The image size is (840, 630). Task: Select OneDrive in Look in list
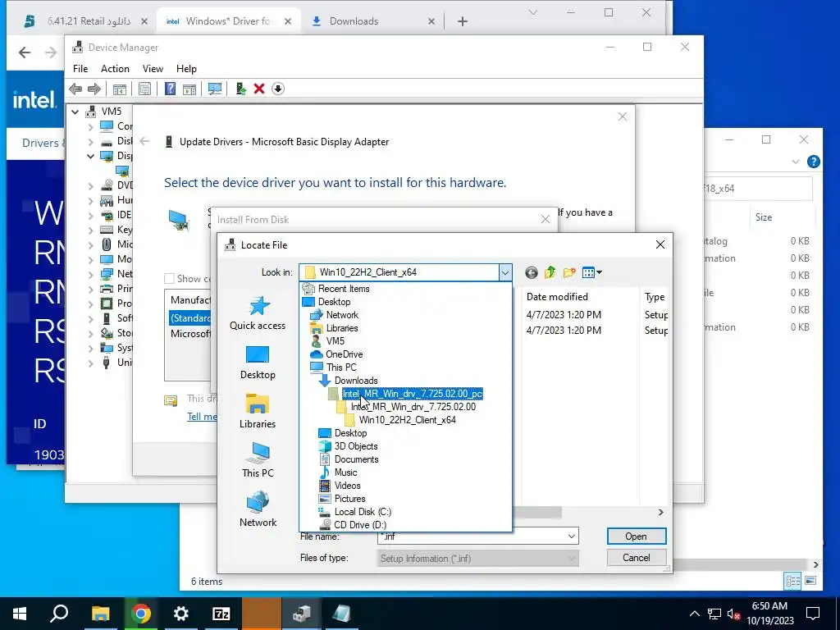click(x=344, y=354)
